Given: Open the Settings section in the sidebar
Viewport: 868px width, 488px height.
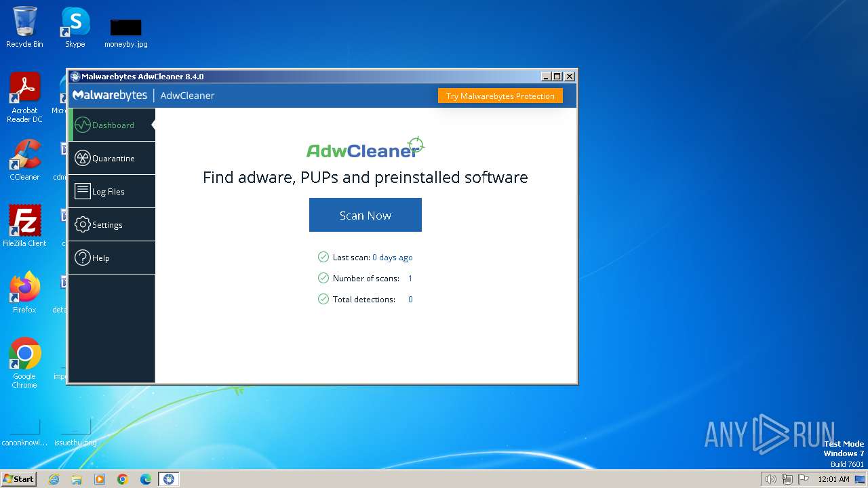Looking at the screenshot, I should pyautogui.click(x=112, y=224).
